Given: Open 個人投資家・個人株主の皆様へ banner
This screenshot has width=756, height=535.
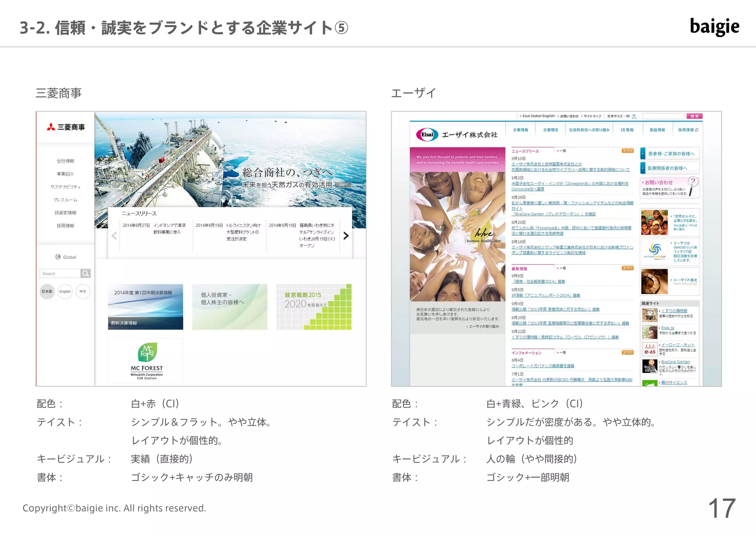Looking at the screenshot, I should (x=230, y=307).
